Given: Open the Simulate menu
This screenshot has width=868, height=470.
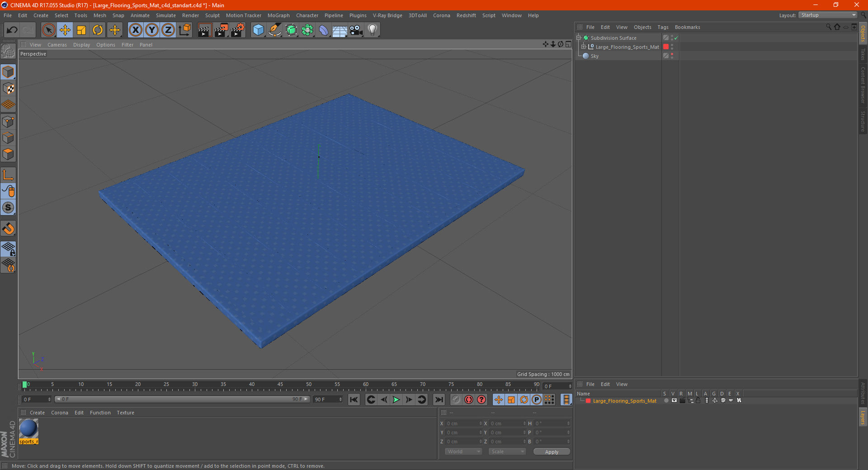Looking at the screenshot, I should coord(166,15).
